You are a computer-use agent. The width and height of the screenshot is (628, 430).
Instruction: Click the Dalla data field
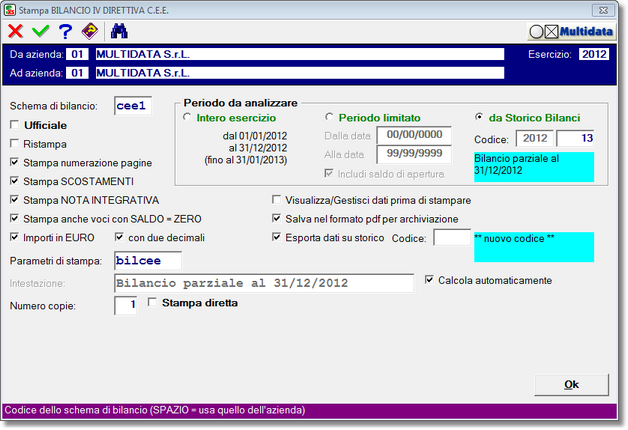(414, 135)
